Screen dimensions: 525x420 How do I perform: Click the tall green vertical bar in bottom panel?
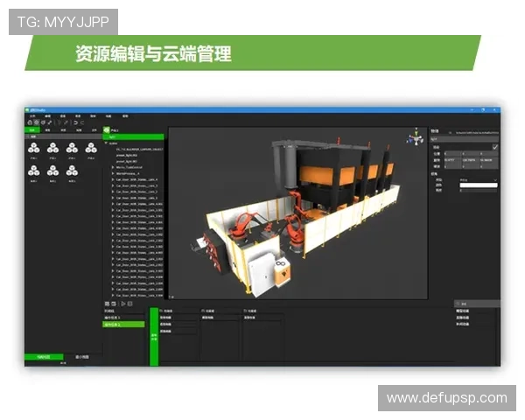click(154, 337)
